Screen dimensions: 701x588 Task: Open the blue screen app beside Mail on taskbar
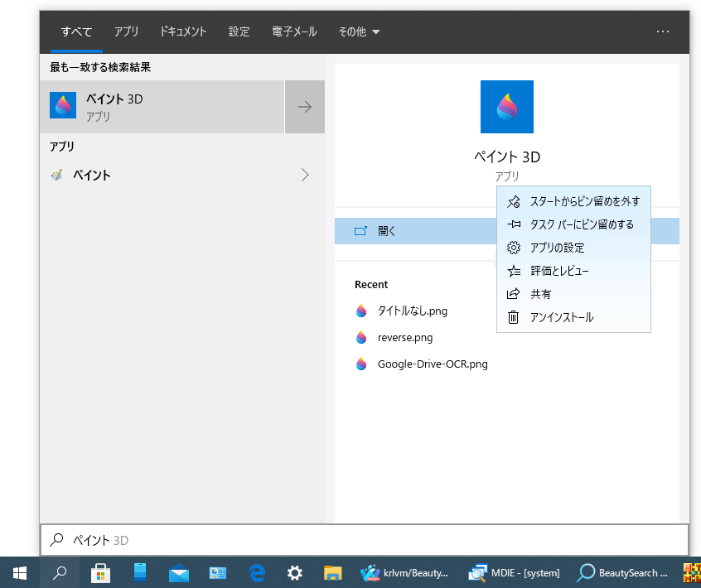click(218, 572)
